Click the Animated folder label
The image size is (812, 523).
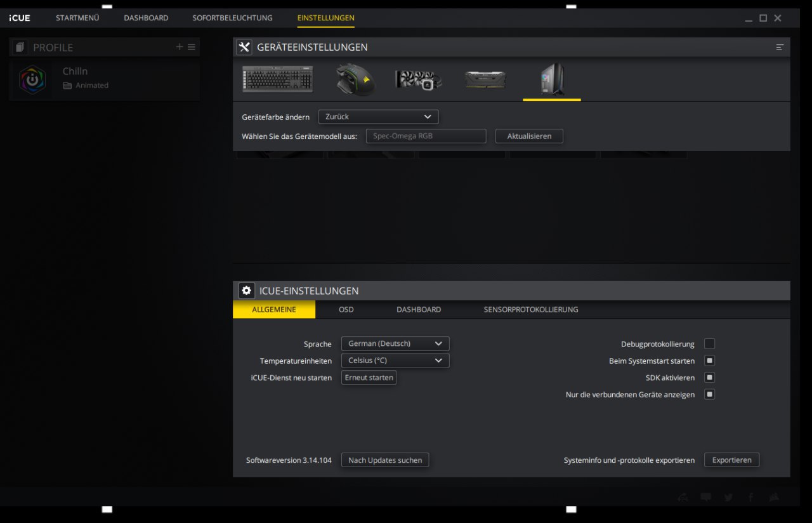click(92, 86)
